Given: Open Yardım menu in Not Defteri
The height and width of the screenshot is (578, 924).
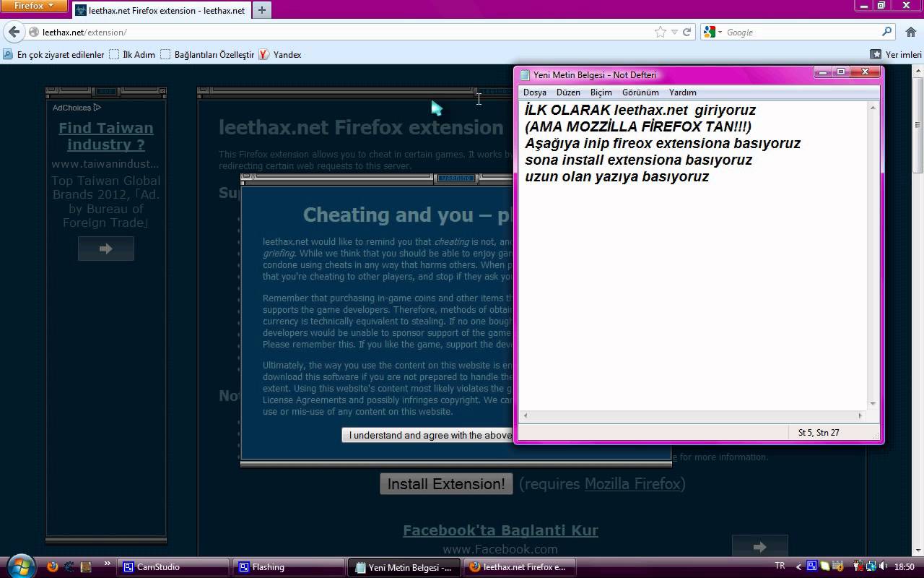Looking at the screenshot, I should [x=682, y=92].
